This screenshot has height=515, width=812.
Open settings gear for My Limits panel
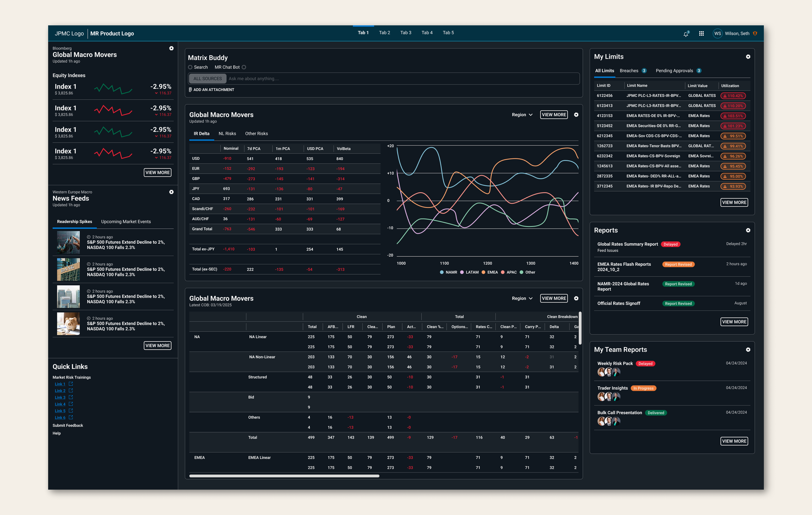point(748,57)
